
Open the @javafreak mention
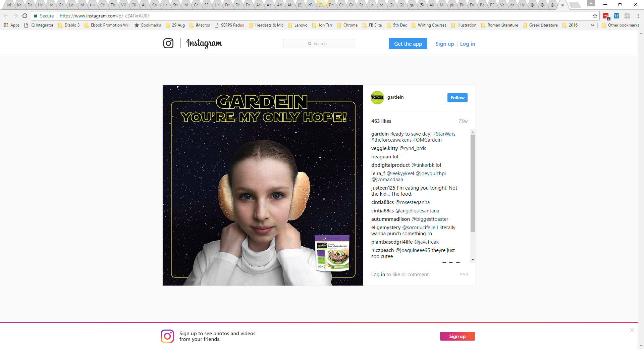[426, 242]
